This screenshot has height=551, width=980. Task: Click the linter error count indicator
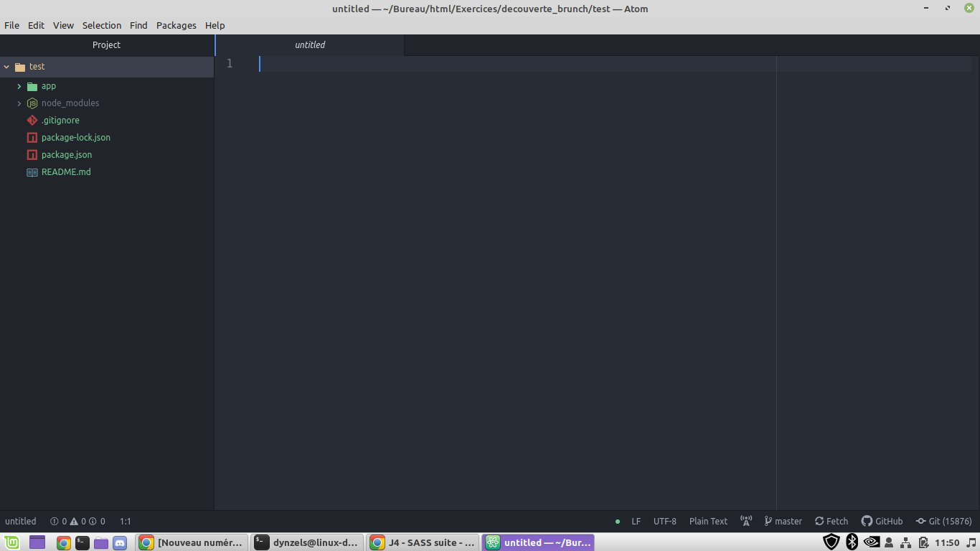58,522
